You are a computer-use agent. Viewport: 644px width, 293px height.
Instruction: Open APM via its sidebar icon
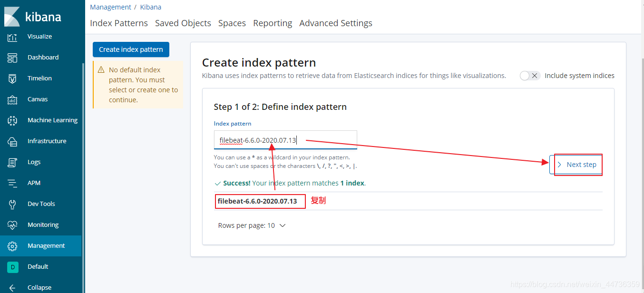click(12, 183)
